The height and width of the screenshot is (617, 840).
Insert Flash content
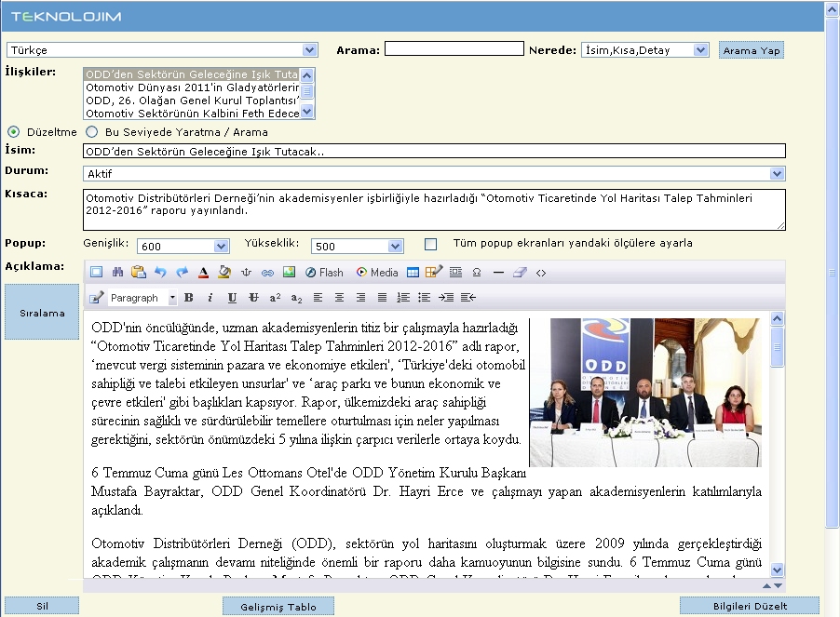[x=324, y=273]
